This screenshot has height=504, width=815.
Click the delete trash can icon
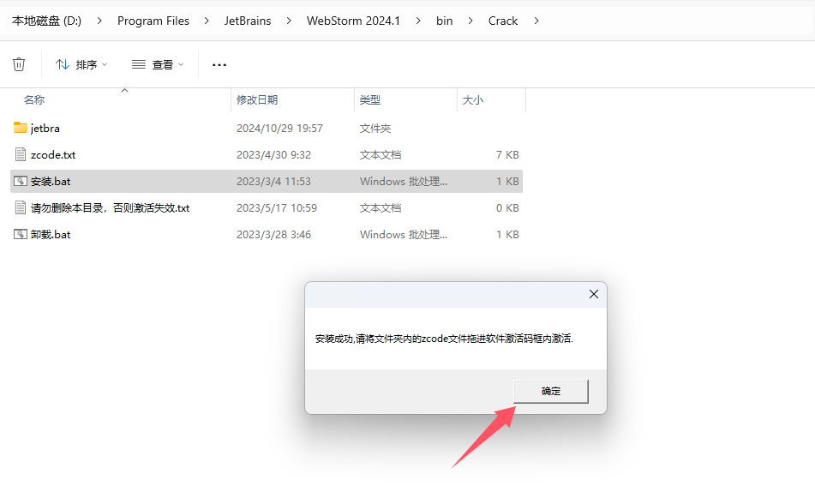19,64
